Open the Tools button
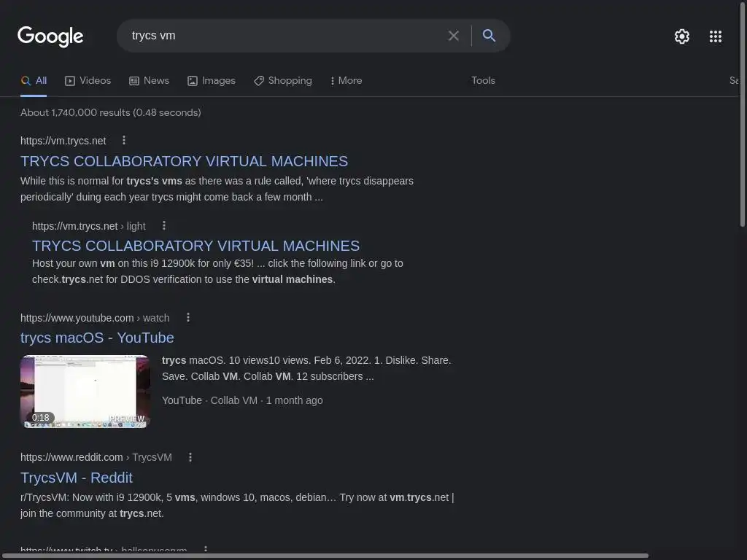Screen dimensions: 747x560 tap(483, 81)
